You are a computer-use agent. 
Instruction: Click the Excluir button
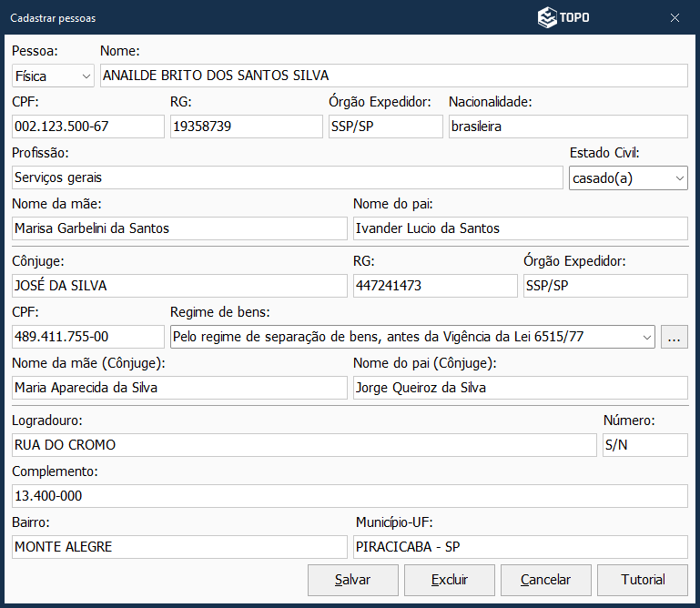(450, 580)
